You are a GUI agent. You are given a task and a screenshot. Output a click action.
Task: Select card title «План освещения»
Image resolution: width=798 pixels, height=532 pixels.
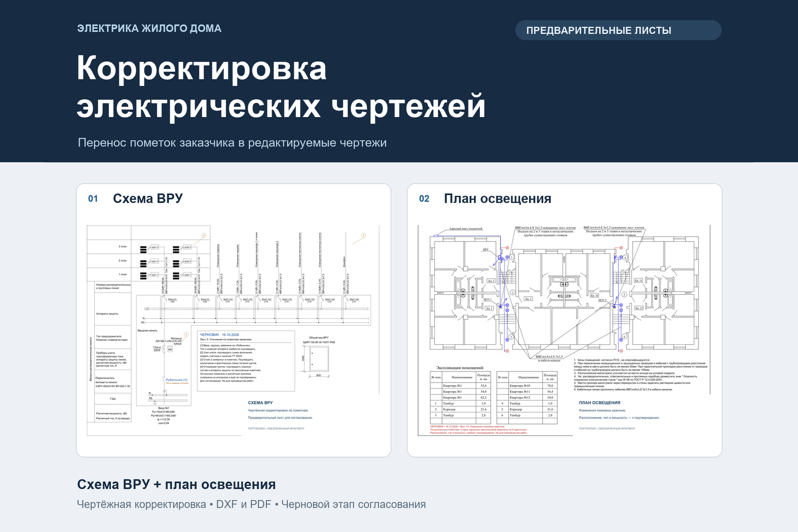(497, 198)
